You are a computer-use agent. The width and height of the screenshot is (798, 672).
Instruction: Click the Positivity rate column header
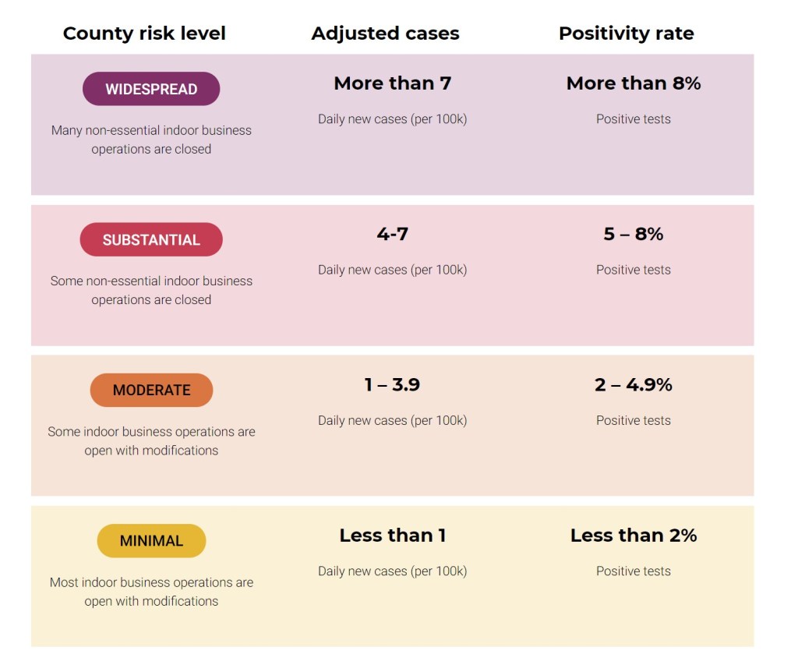(626, 34)
